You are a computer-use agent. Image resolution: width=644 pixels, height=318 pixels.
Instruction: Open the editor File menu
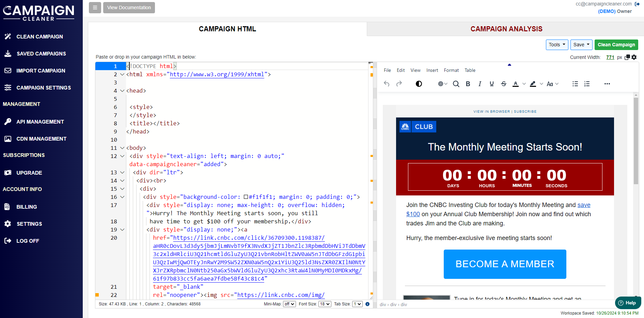click(x=387, y=70)
